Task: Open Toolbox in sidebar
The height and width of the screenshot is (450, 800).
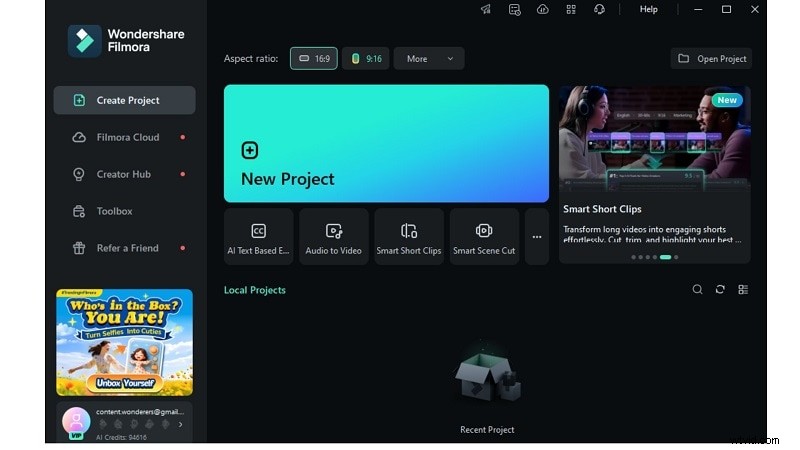Action: (x=124, y=211)
